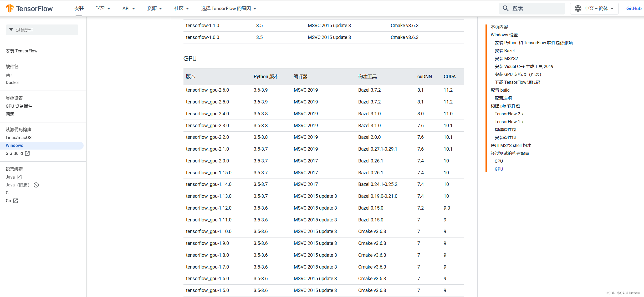This screenshot has width=644, height=297.
Task: Click the 过滤条件 filter input
Action: 42,30
